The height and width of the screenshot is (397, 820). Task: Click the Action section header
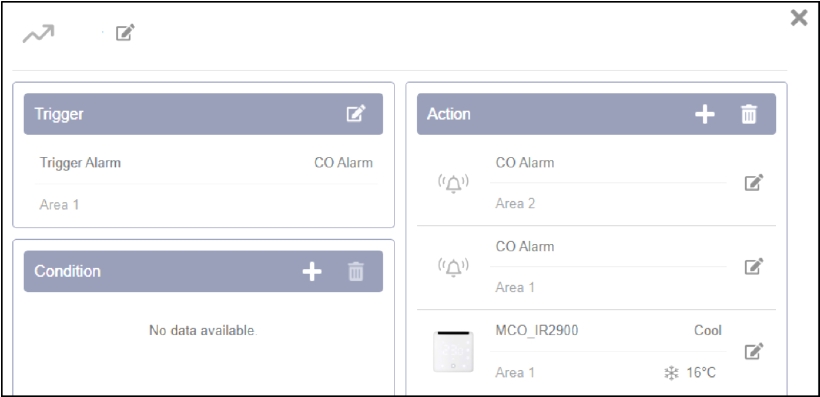(596, 114)
